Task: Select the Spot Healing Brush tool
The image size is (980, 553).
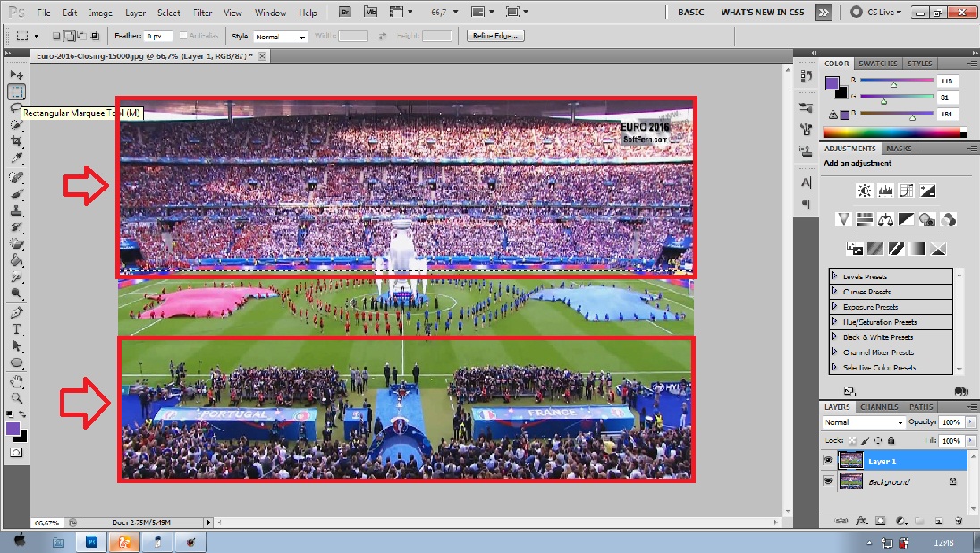Action: click(x=16, y=177)
